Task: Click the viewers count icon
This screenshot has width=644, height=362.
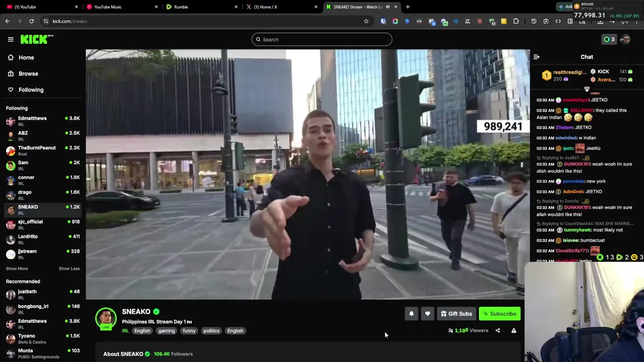Action: [451, 330]
